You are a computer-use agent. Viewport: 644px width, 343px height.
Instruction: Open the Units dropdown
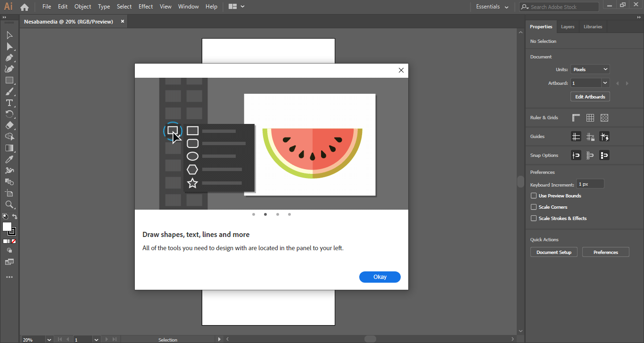590,69
